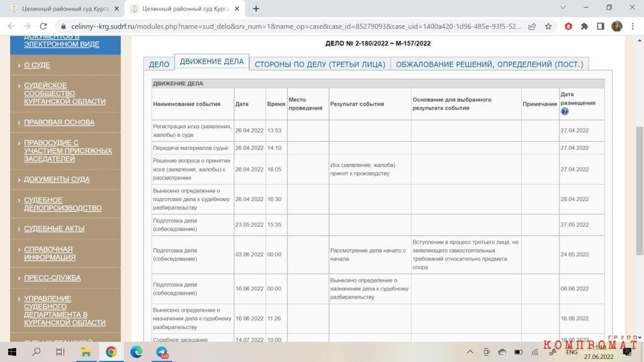This screenshot has width=644, height=362.
Task: Click the scrollbar up arrow
Action: point(640,40)
